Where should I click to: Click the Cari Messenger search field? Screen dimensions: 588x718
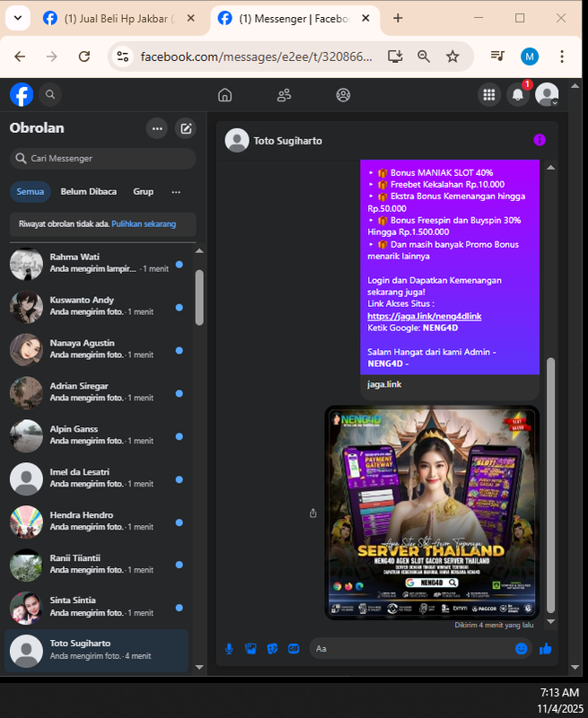pos(103,159)
